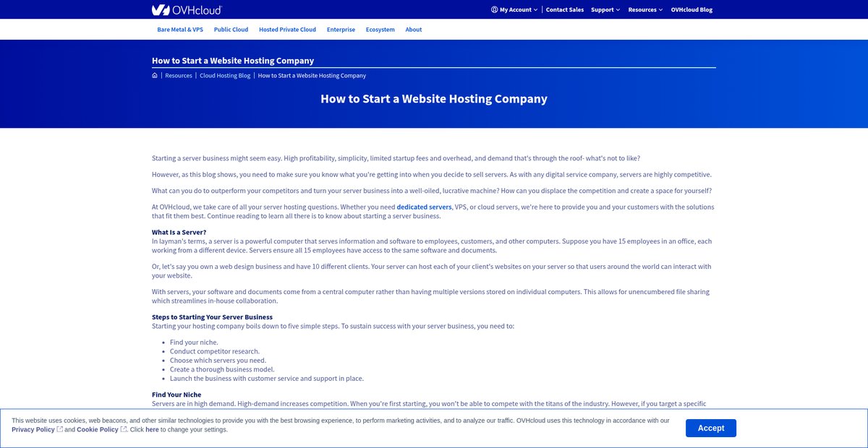
Task: Open Contact Sales link
Action: click(x=565, y=9)
